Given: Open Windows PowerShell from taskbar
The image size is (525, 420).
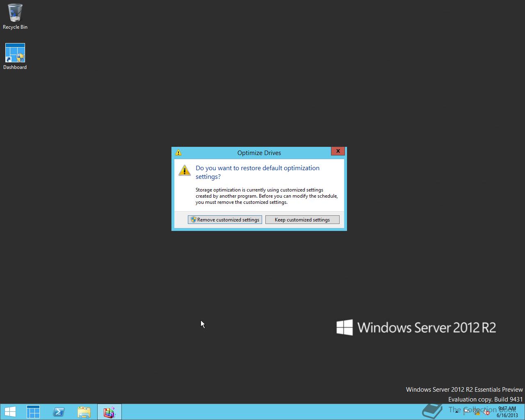Looking at the screenshot, I should [x=59, y=412].
